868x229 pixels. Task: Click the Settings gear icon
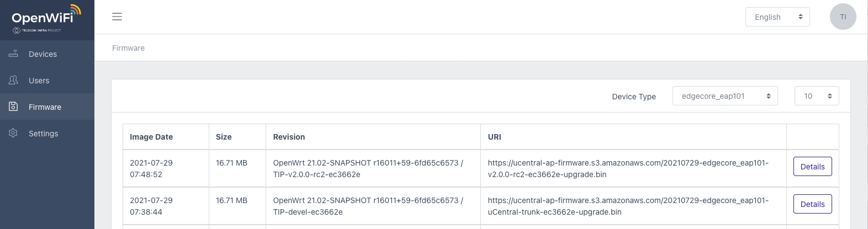pyautogui.click(x=13, y=133)
